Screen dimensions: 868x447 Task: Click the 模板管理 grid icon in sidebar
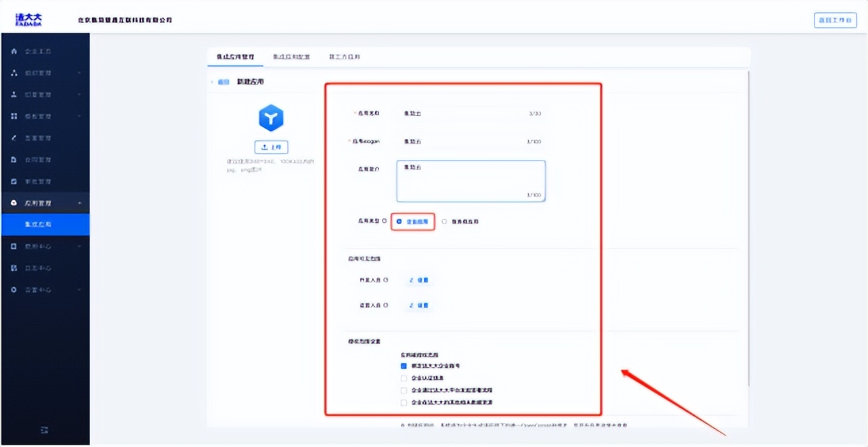[x=14, y=116]
